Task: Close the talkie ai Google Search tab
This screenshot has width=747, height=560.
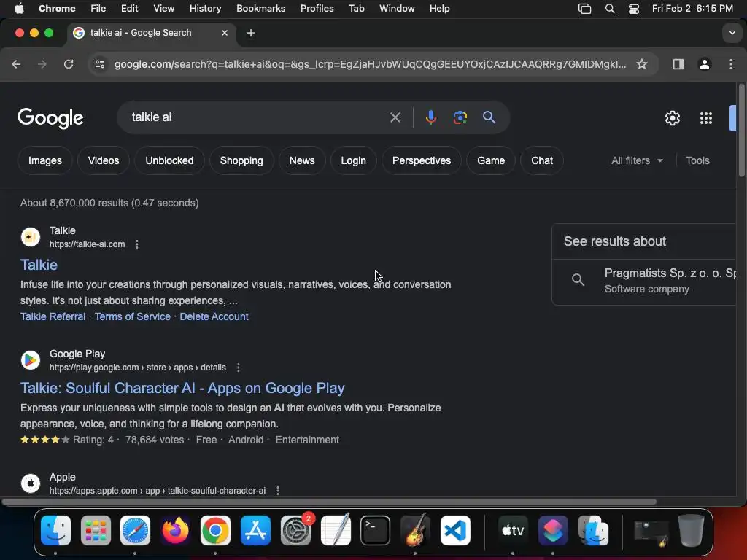Action: (225, 33)
